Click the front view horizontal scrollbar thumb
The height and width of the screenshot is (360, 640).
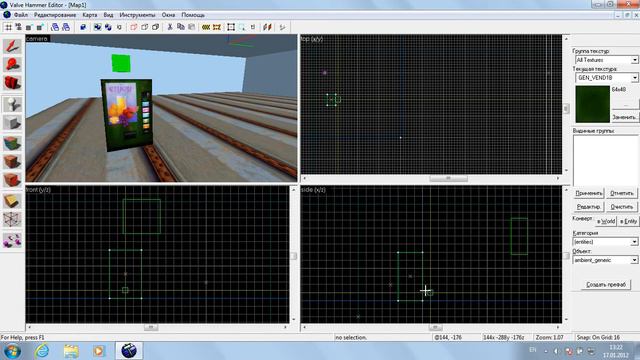pos(151,327)
